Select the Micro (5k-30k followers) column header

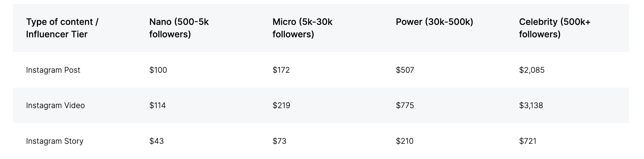click(302, 28)
